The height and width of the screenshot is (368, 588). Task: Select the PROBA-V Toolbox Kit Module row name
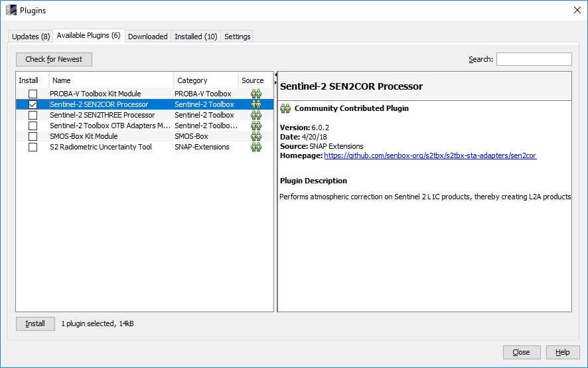tap(96, 94)
